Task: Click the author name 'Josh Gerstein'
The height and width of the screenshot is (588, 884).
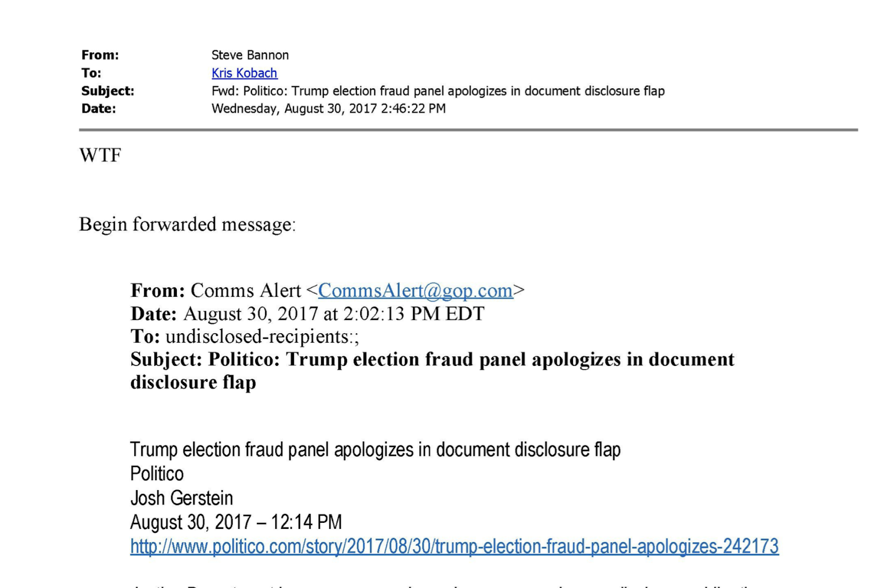Action: (182, 498)
